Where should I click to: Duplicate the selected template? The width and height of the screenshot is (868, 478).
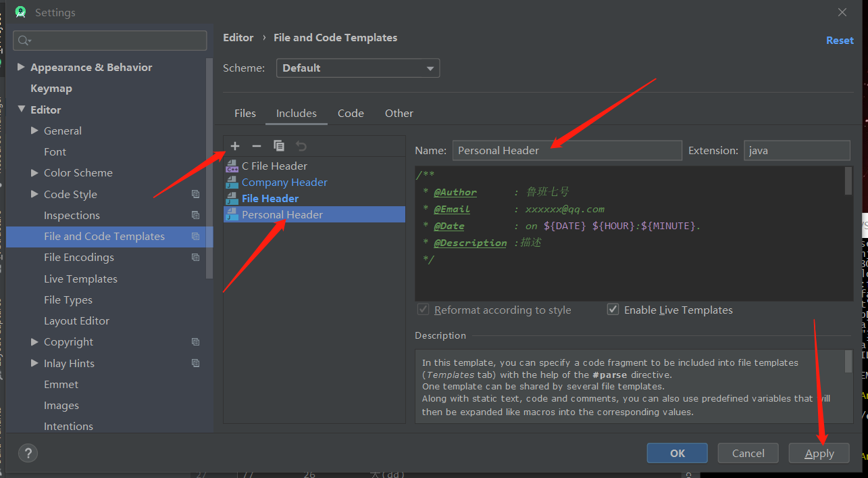279,145
